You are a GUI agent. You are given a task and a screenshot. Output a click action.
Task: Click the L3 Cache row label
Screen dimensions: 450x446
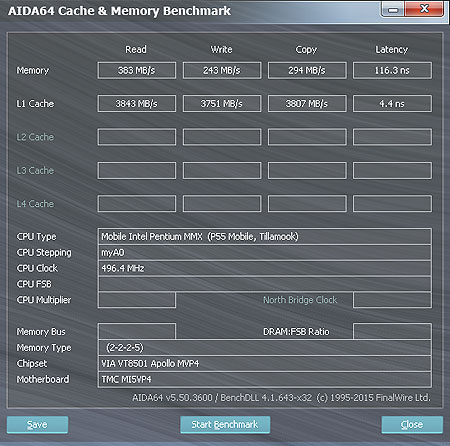pyautogui.click(x=35, y=171)
